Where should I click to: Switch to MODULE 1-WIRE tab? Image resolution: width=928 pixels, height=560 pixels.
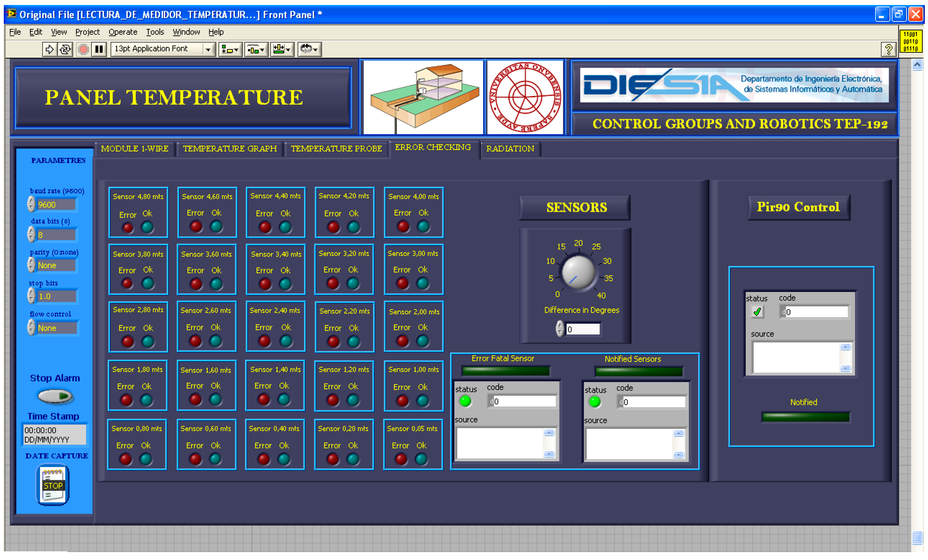coord(134,149)
